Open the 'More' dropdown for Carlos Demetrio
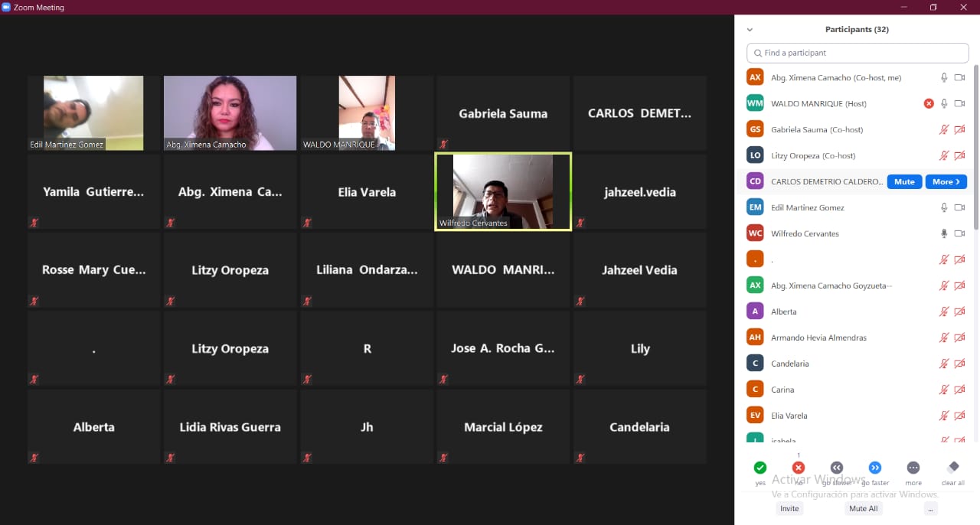The height and width of the screenshot is (525, 980). 946,182
